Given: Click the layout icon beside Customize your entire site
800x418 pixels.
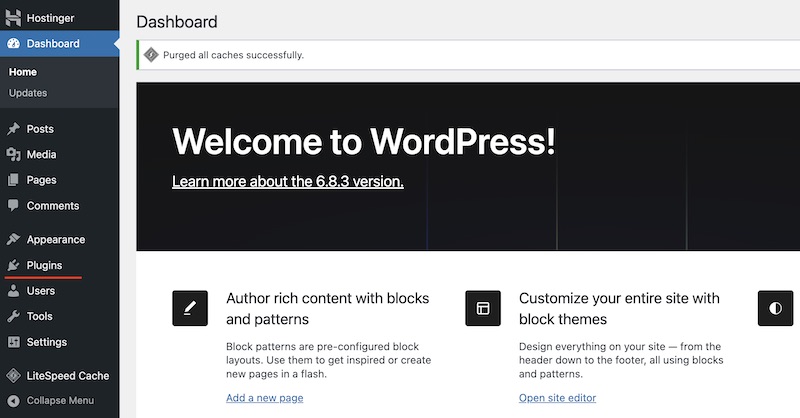Looking at the screenshot, I should coord(483,308).
